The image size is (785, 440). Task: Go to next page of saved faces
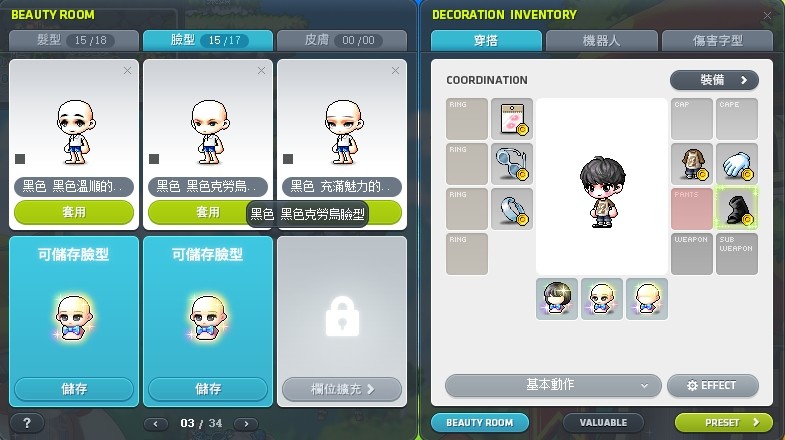point(246,424)
